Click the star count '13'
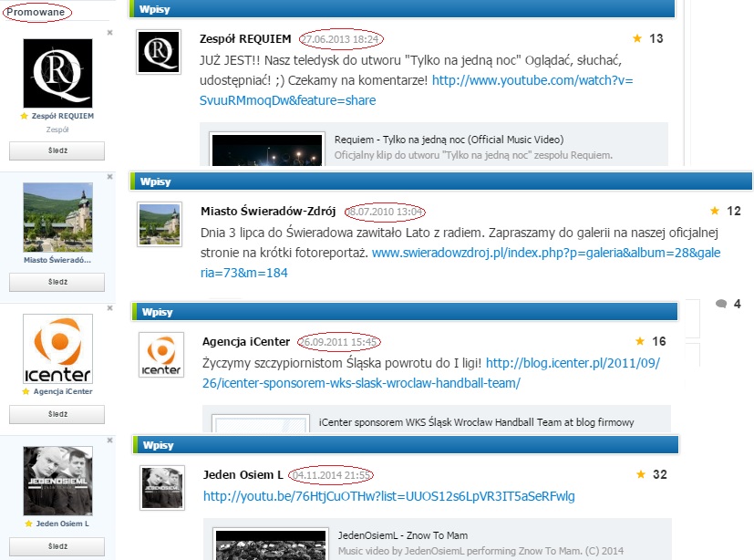The width and height of the screenshot is (754, 560). 656,38
